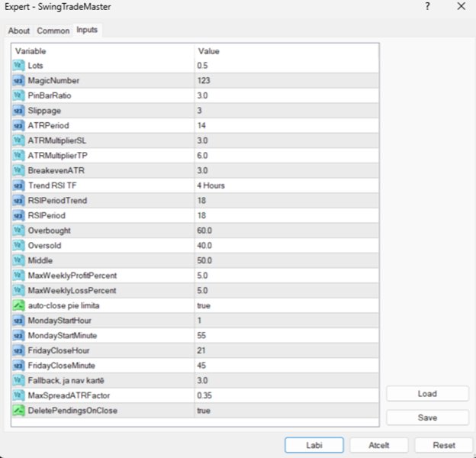Click the icon beside MaxWeeklyLossPercent
The width and height of the screenshot is (476, 458).
[18, 290]
